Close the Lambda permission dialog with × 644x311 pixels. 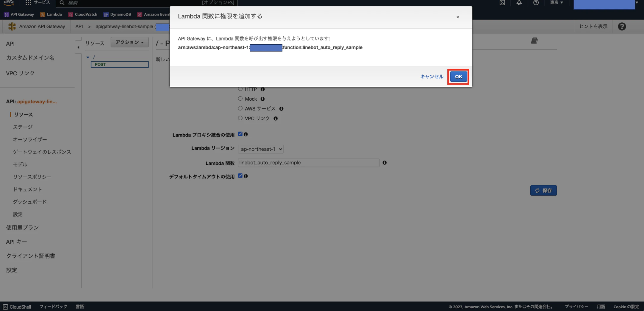tap(457, 17)
